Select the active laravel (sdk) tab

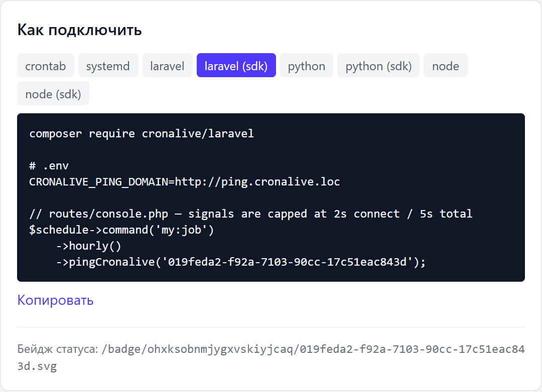pos(236,65)
